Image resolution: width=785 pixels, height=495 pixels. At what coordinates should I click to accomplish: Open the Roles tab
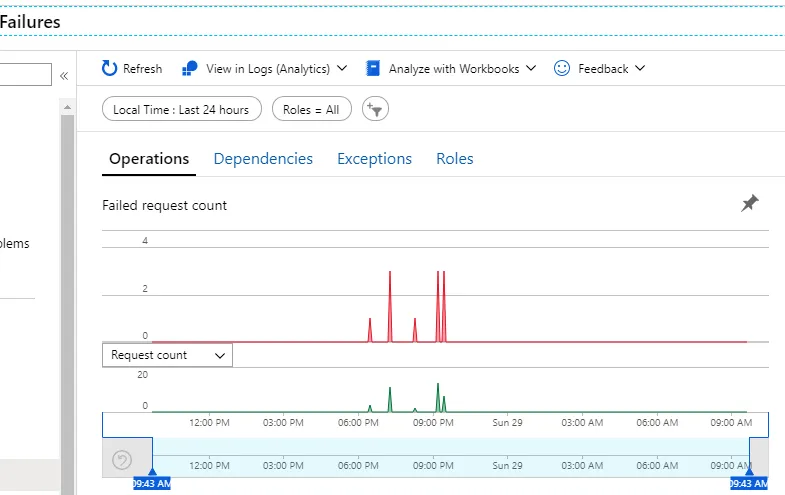click(x=455, y=159)
